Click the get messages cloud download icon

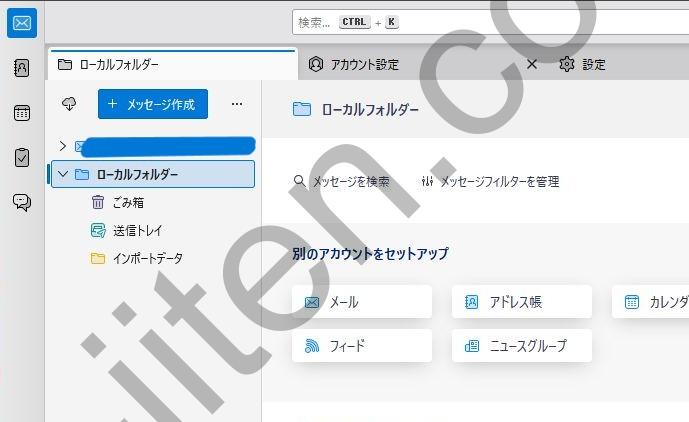(x=69, y=104)
